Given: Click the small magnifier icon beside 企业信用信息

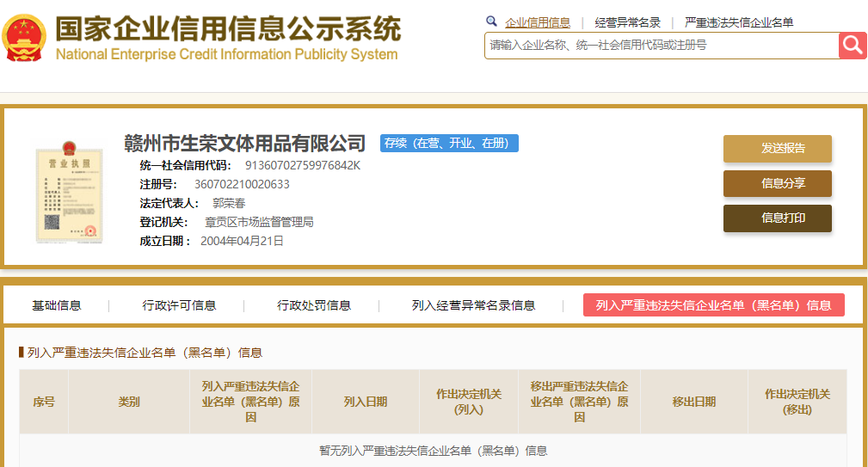Looking at the screenshot, I should tap(491, 22).
